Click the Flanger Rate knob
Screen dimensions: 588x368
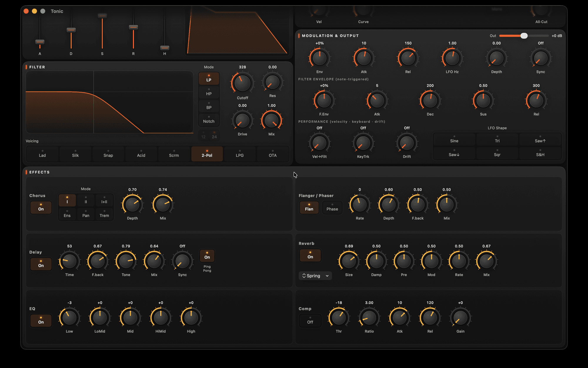(x=360, y=205)
